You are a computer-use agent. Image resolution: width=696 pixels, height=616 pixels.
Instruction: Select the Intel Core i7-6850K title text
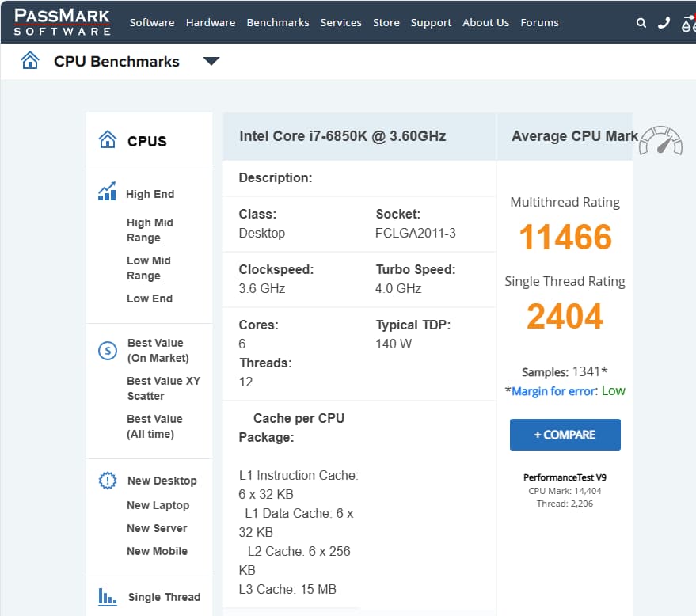(343, 136)
